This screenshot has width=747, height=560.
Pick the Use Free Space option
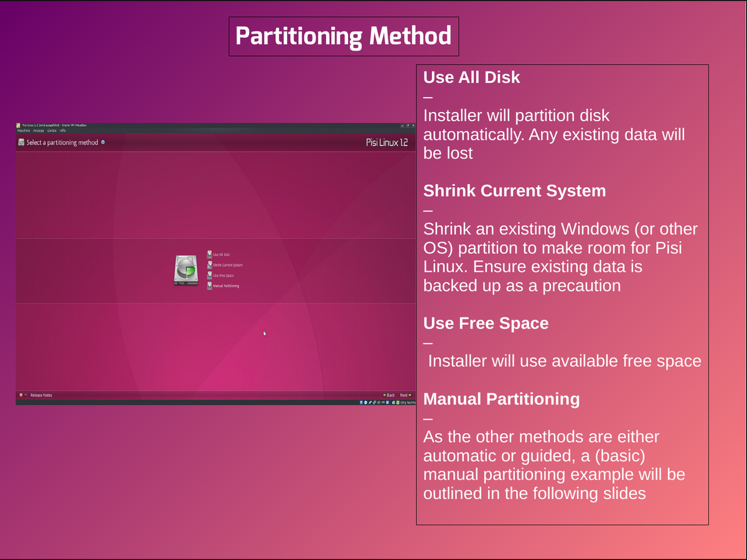pos(223,275)
